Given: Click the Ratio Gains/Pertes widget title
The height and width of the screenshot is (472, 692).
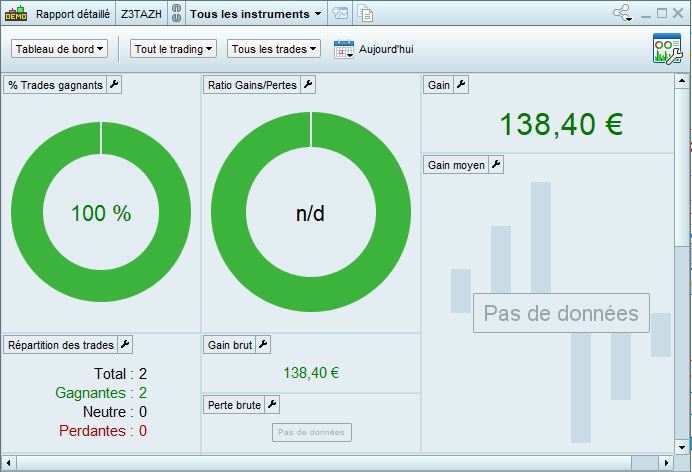Looking at the screenshot, I should point(252,85).
